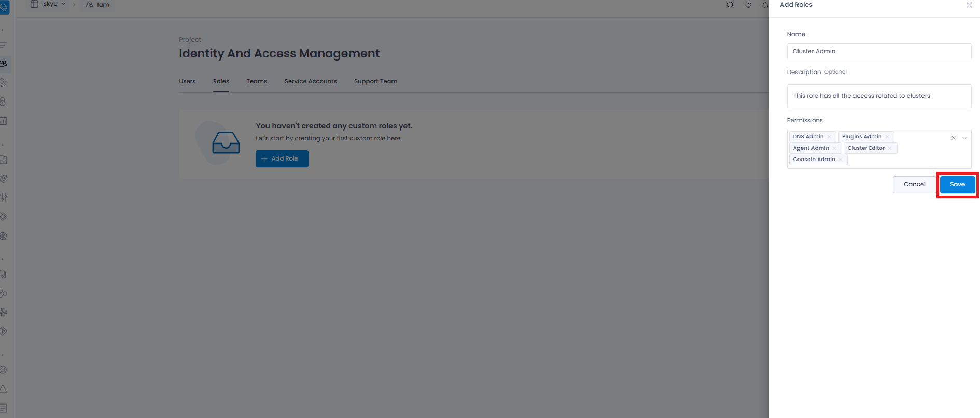
Task: Click the Identity And Access Management heading
Action: 279,53
